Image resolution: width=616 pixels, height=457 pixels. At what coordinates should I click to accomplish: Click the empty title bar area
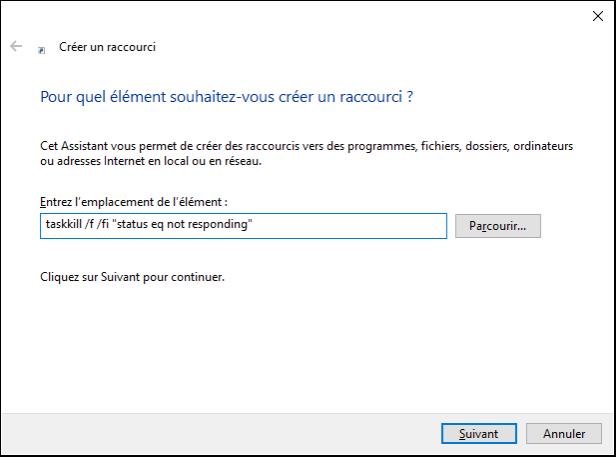point(300,16)
